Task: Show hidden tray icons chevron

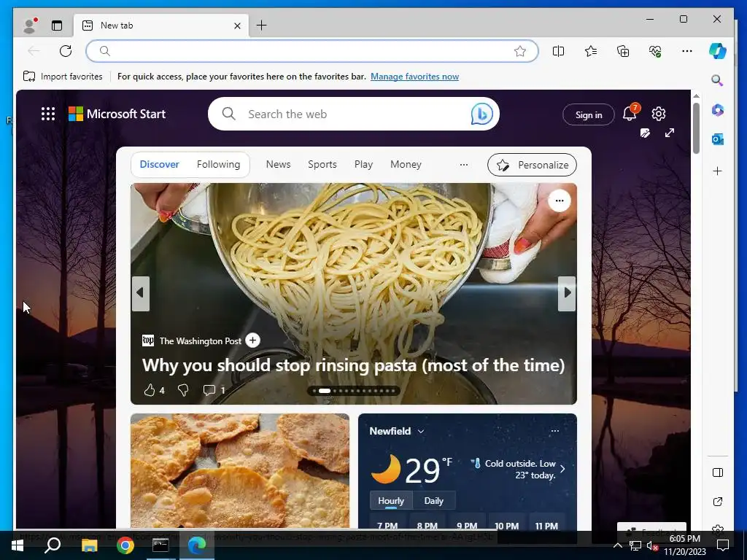Action: [617, 545]
